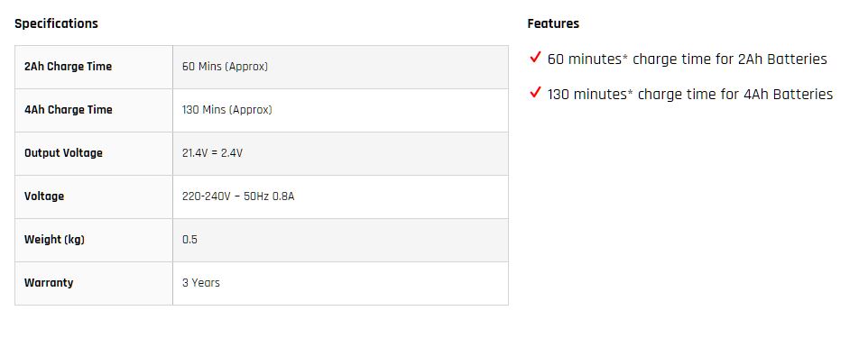Select the 4Ah Charge Time label cell
The width and height of the screenshot is (868, 338).
pos(94,110)
